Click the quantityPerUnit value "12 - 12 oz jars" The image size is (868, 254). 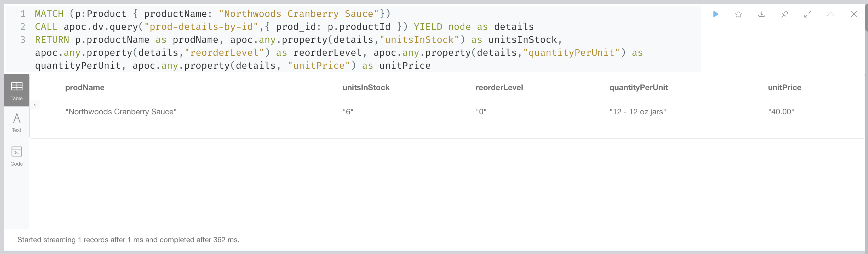(638, 111)
